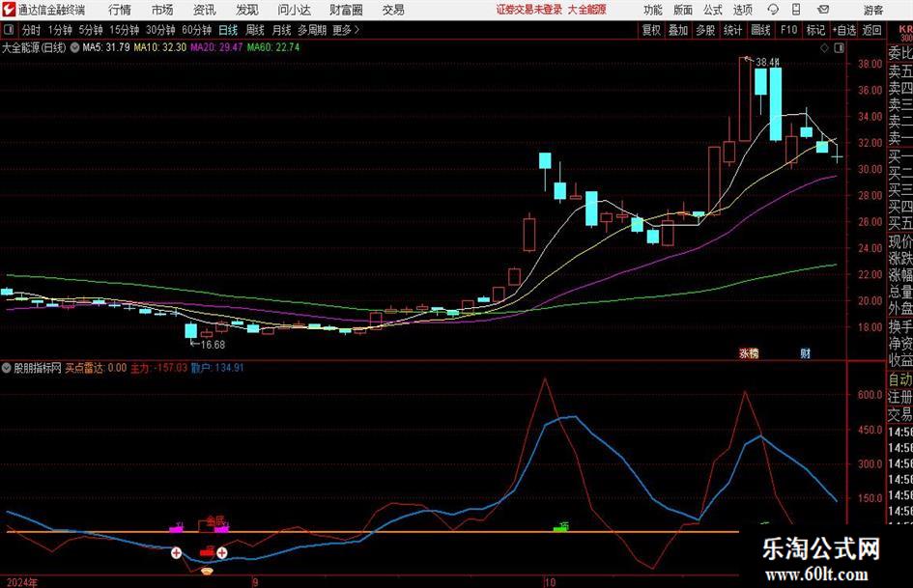
Task: Click the MA20: 29.47 label
Action: coord(216,47)
